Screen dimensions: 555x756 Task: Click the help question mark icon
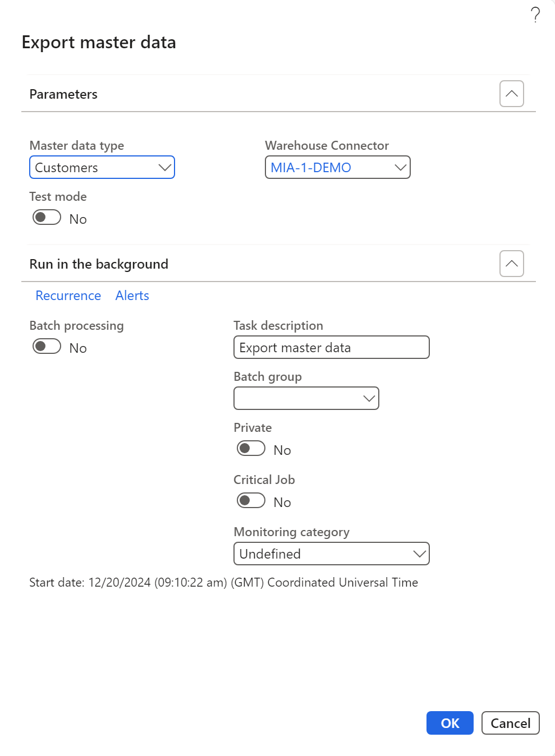click(535, 15)
